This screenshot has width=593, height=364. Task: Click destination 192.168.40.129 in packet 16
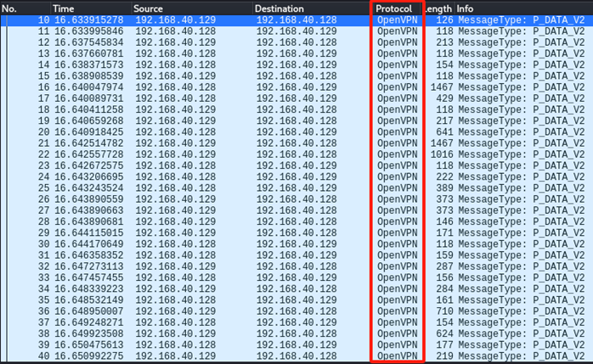(x=296, y=87)
